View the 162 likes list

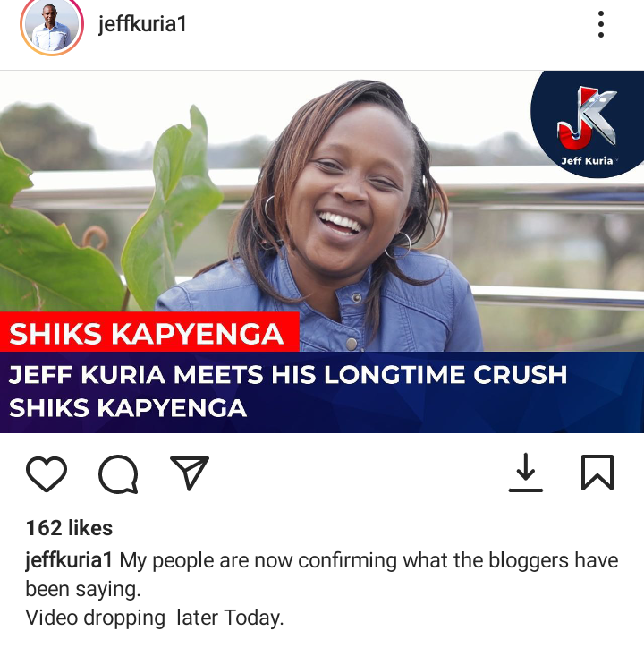pyautogui.click(x=69, y=528)
